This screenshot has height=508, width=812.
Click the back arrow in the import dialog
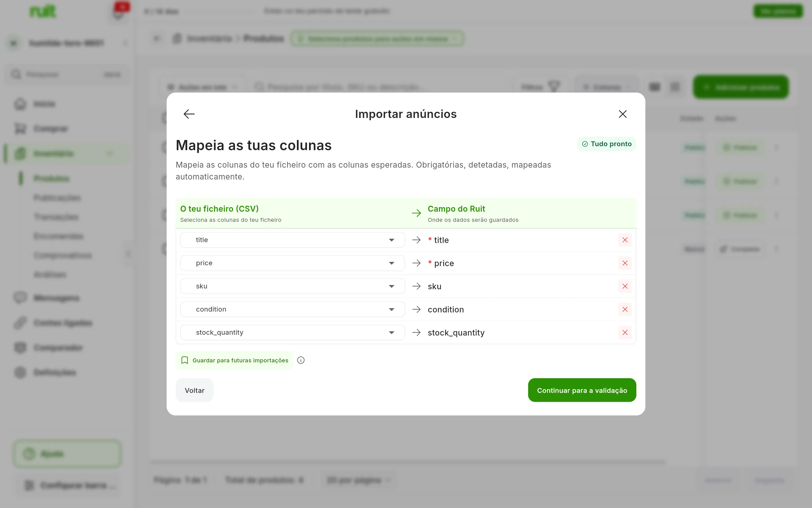(189, 114)
